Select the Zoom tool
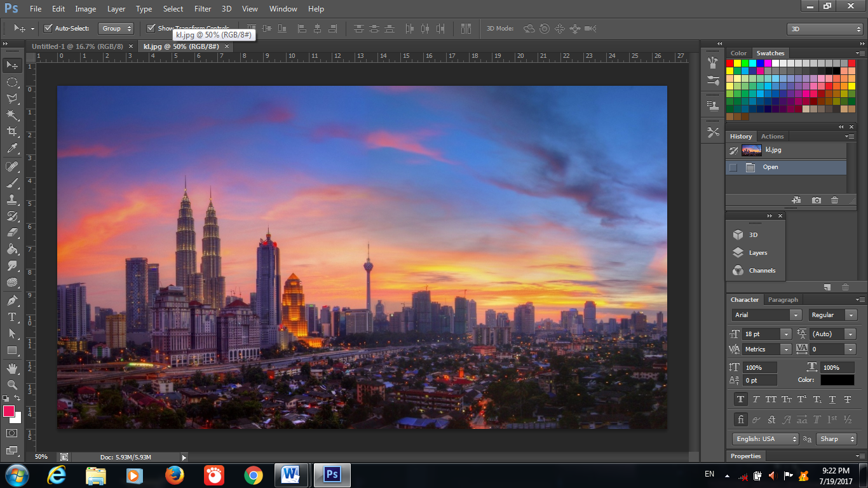Viewport: 868px width, 488px height. [x=11, y=384]
